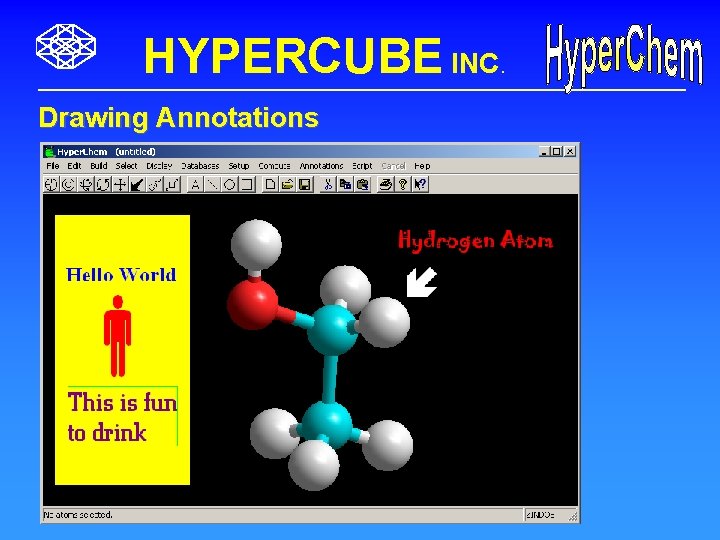Viewport: 720px width, 540px height.
Task: Click 'No atoms selected' status message
Action: 78,515
